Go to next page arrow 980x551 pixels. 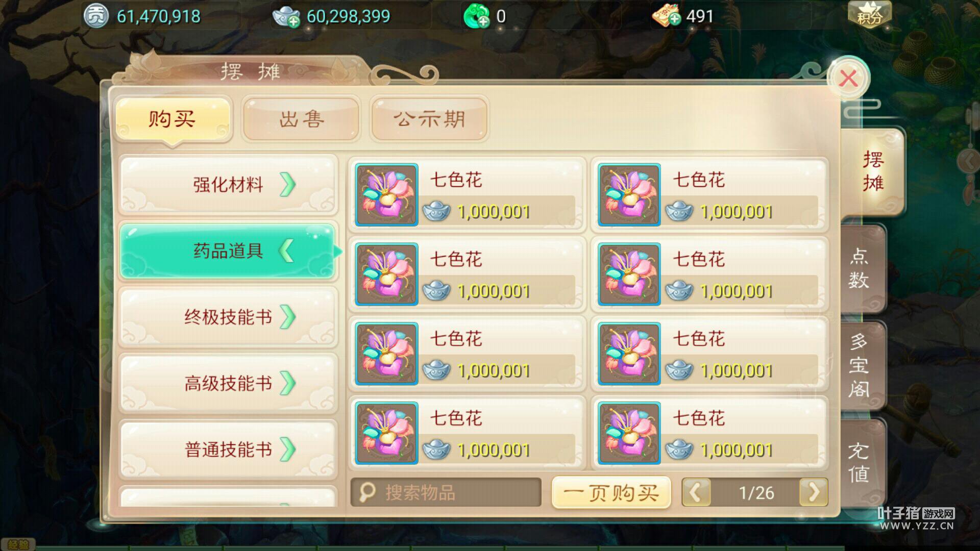tap(814, 492)
